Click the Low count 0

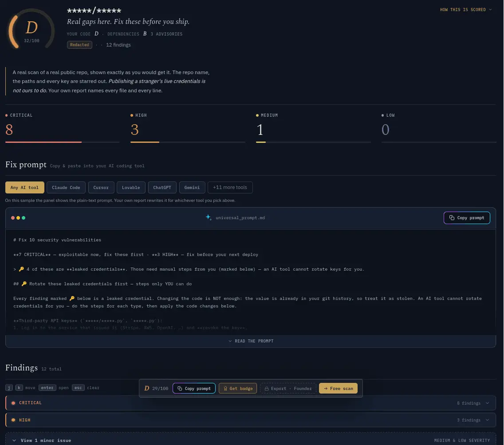pos(386,130)
